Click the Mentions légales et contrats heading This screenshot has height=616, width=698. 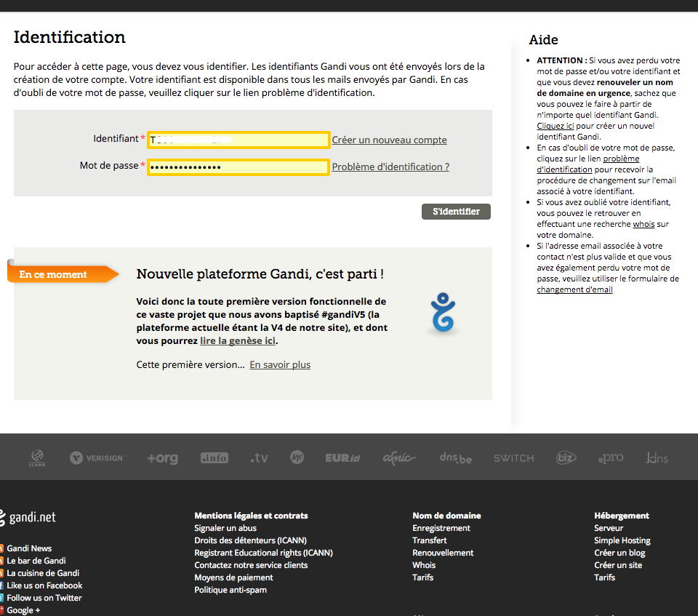coord(251,516)
